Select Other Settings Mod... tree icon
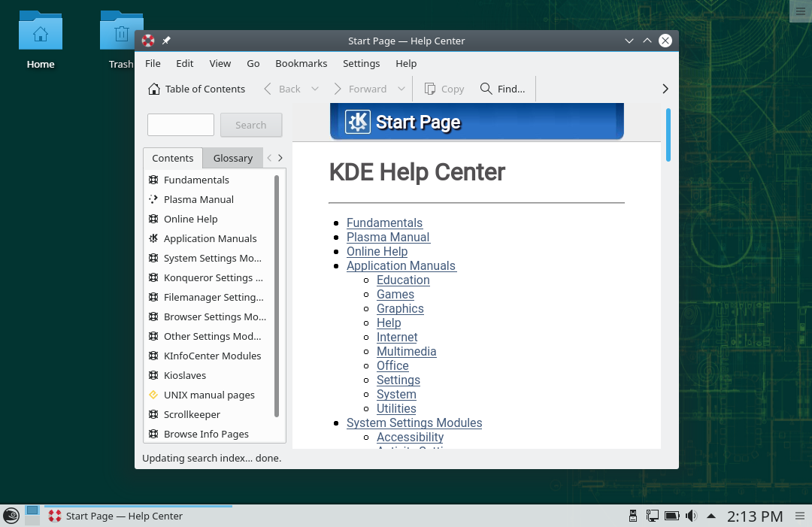This screenshot has width=812, height=527. click(x=153, y=336)
